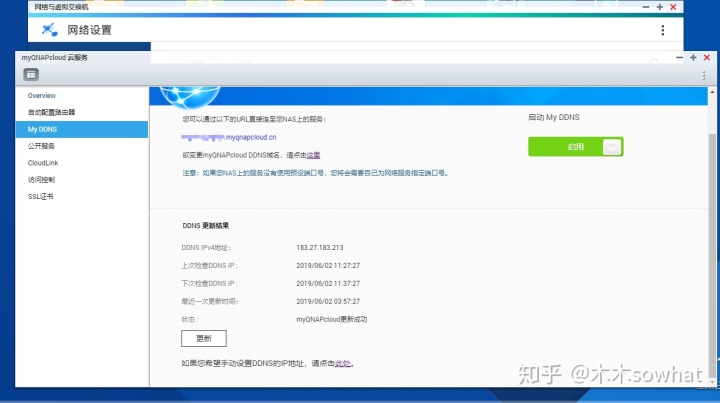Viewport: 720px width, 403px height.
Task: Close the myQNAPcloud window
Action: point(707,57)
